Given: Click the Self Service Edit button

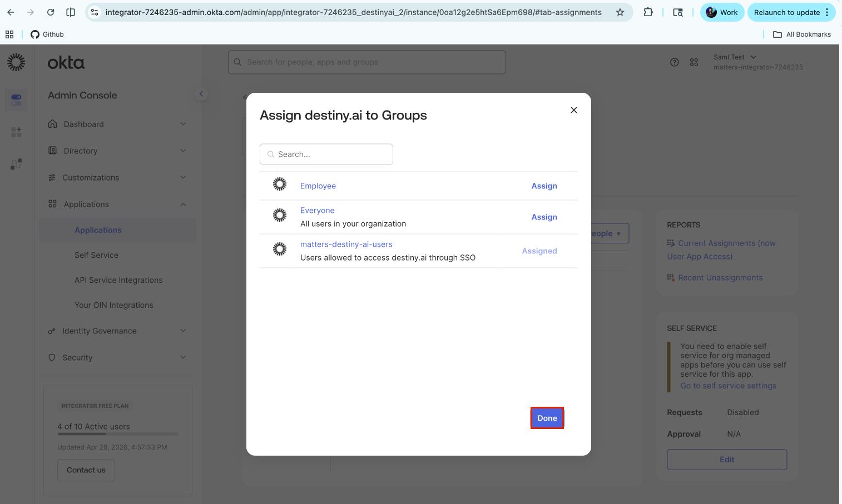Looking at the screenshot, I should click(727, 460).
